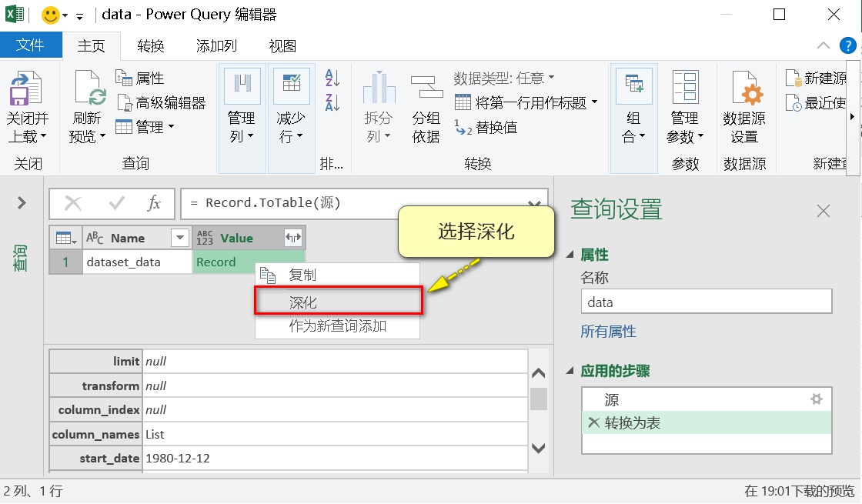Switch to the Transform (转换) tab
The image size is (862, 504).
(151, 45)
